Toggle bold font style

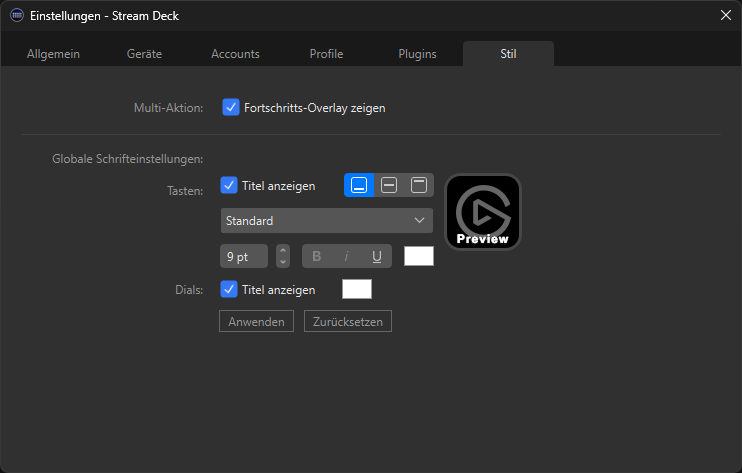(x=317, y=256)
